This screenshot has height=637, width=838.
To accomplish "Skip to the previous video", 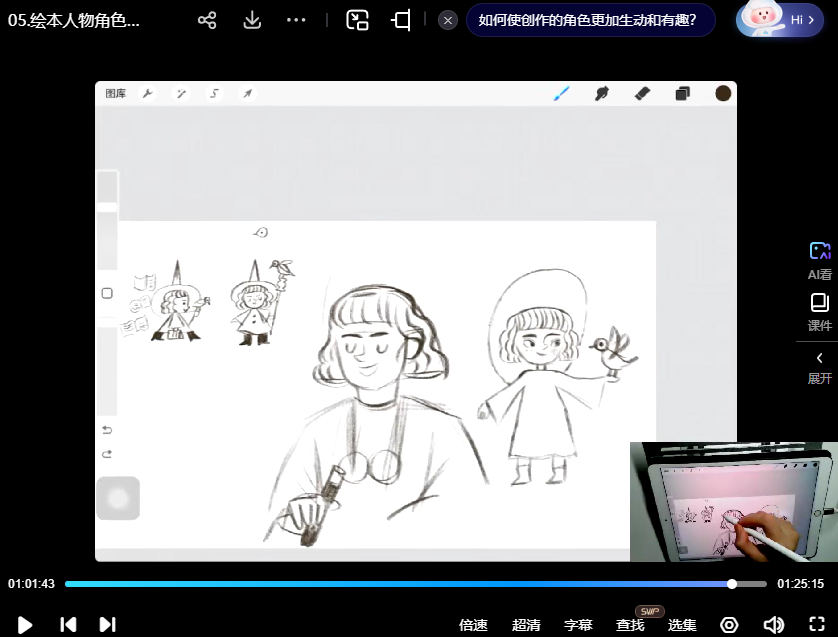I will pyautogui.click(x=68, y=625).
